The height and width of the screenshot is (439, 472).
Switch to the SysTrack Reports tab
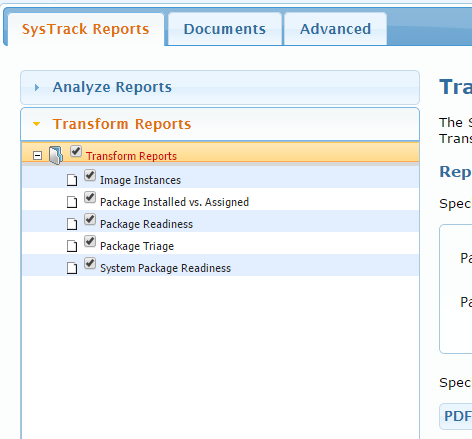(86, 29)
